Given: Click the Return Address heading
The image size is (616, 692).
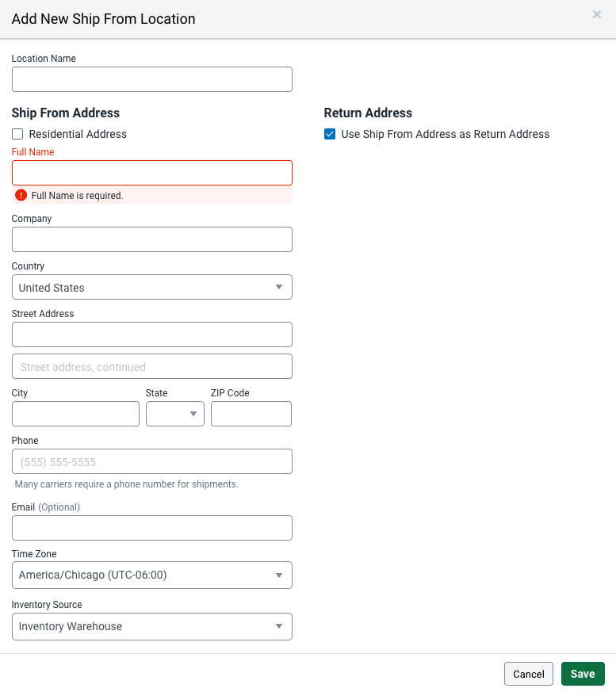Looking at the screenshot, I should pyautogui.click(x=368, y=113).
